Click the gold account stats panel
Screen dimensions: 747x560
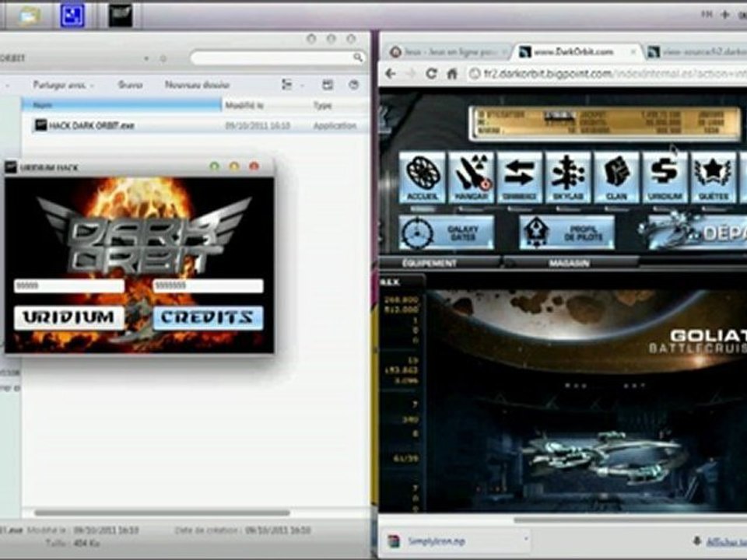[605, 124]
